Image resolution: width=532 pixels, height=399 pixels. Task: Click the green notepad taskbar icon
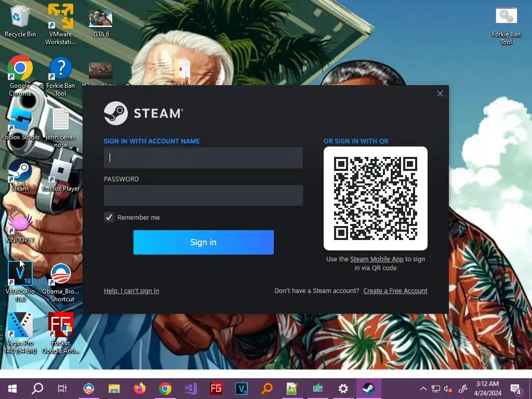pyautogui.click(x=292, y=388)
